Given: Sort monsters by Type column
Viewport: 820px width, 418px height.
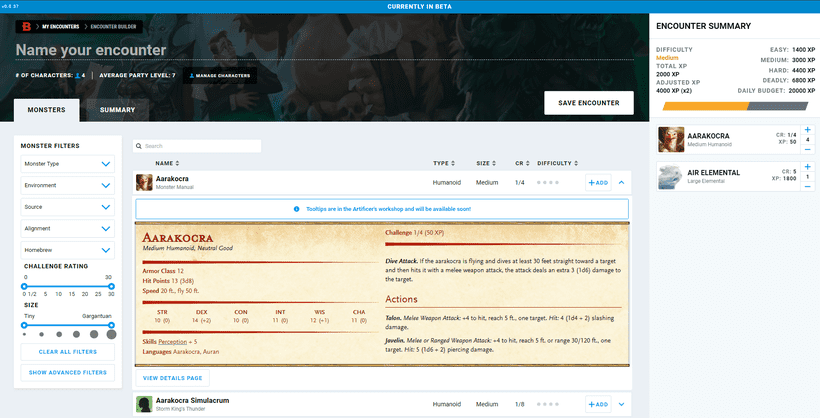Looking at the screenshot, I should click(x=444, y=163).
